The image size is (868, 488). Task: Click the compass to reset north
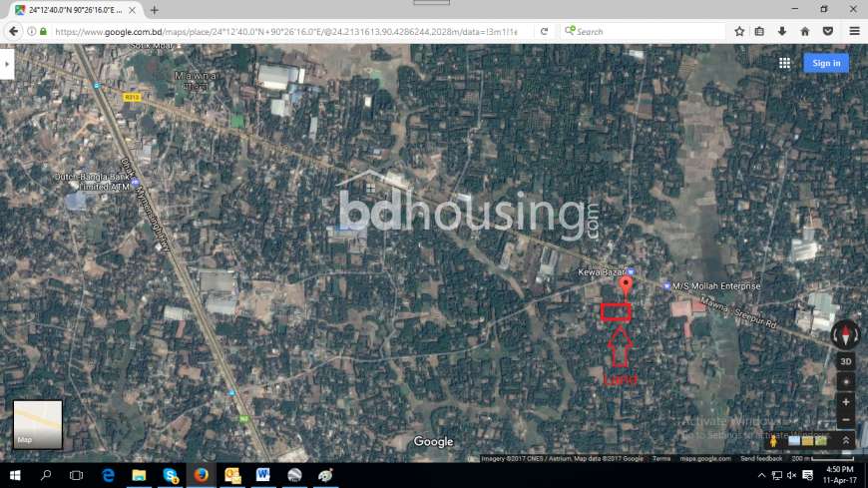pyautogui.click(x=845, y=334)
